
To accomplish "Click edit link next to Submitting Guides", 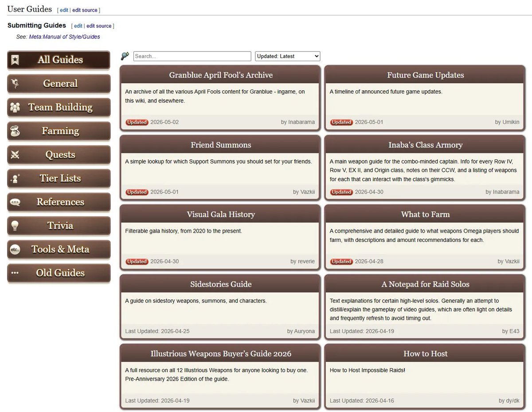I will click(x=78, y=26).
